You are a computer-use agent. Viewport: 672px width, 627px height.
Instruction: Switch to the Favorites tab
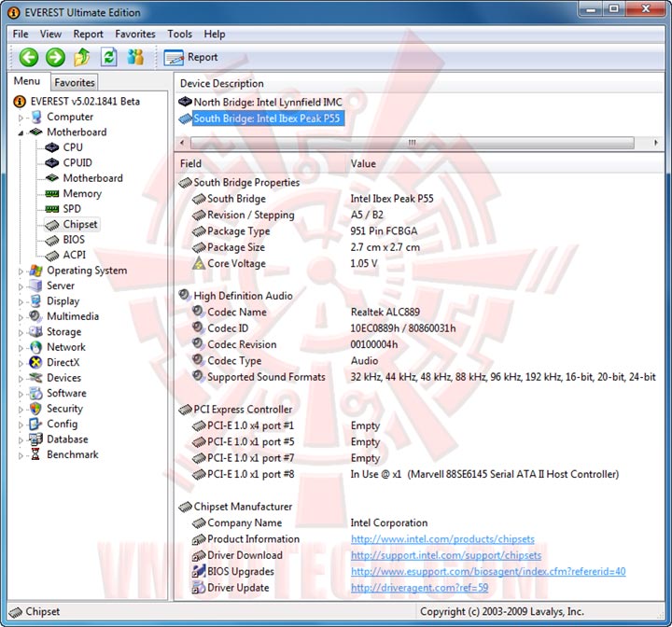[x=74, y=82]
